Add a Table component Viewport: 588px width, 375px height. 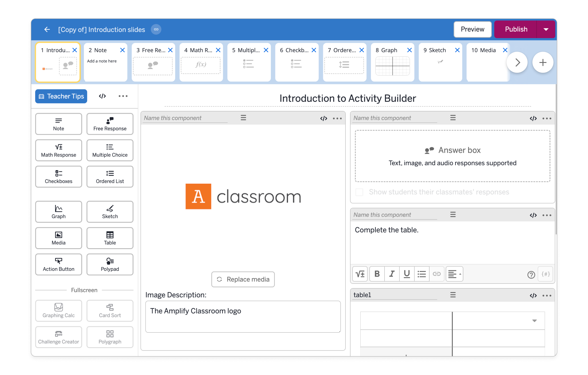110,239
